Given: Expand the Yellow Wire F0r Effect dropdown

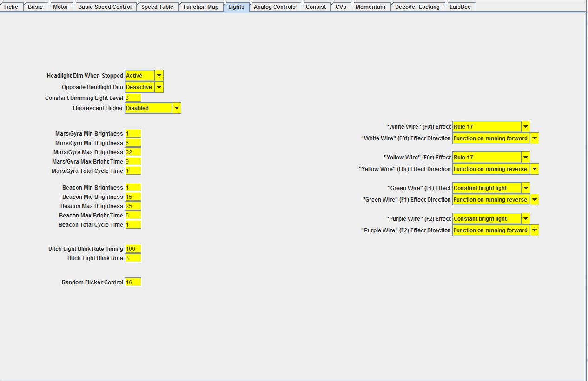Looking at the screenshot, I should point(491,157).
